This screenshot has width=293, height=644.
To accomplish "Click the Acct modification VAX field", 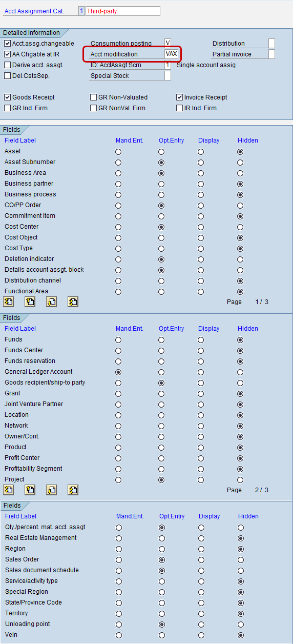I will pyautogui.click(x=172, y=54).
